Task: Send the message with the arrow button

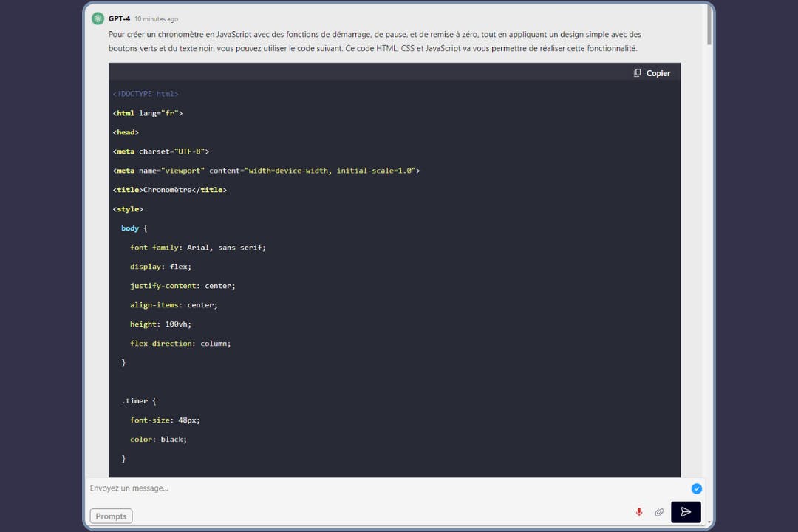Action: click(x=686, y=512)
